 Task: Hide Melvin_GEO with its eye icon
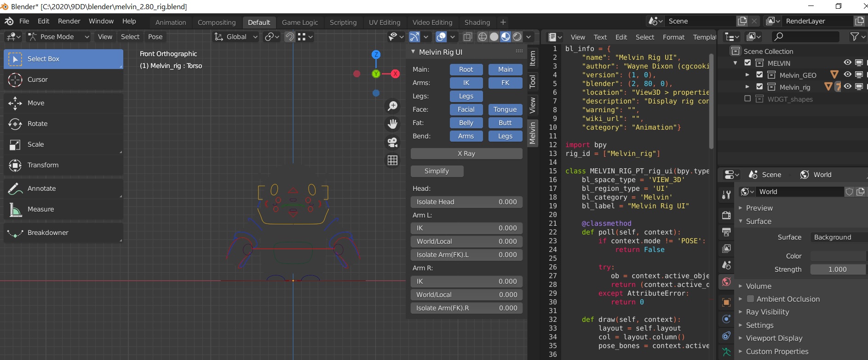pyautogui.click(x=847, y=74)
